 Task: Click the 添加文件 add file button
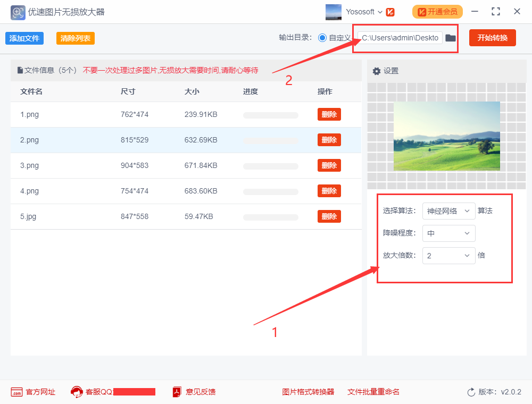24,38
